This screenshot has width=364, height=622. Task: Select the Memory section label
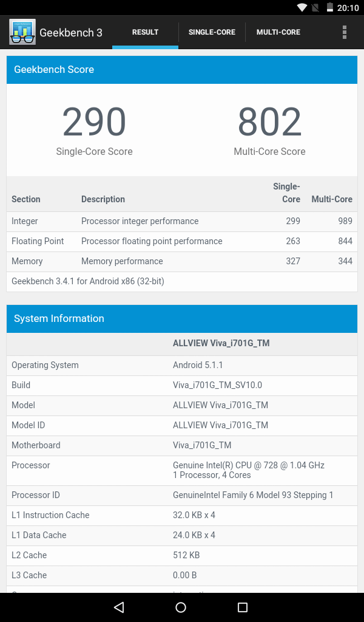27,261
